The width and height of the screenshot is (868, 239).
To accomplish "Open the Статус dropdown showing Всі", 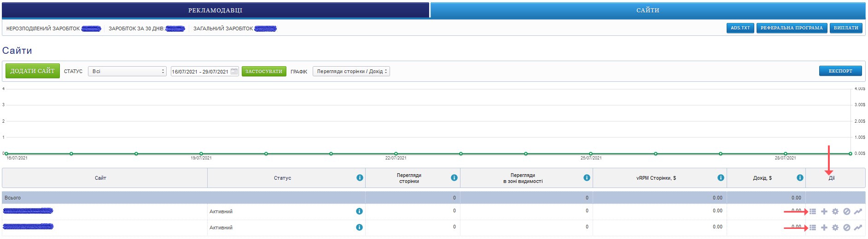I will tap(127, 71).
